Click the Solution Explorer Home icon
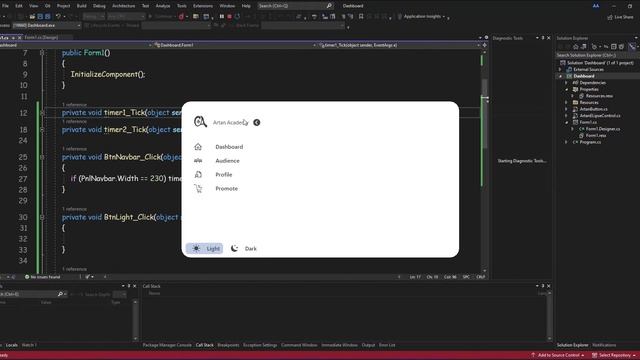Viewport: 640px width, 360px height. (x=576, y=47)
